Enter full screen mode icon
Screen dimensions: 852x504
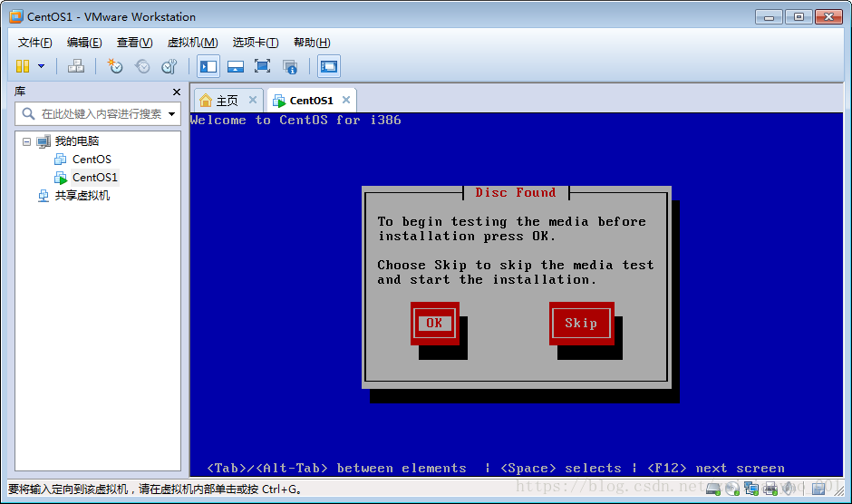click(263, 66)
